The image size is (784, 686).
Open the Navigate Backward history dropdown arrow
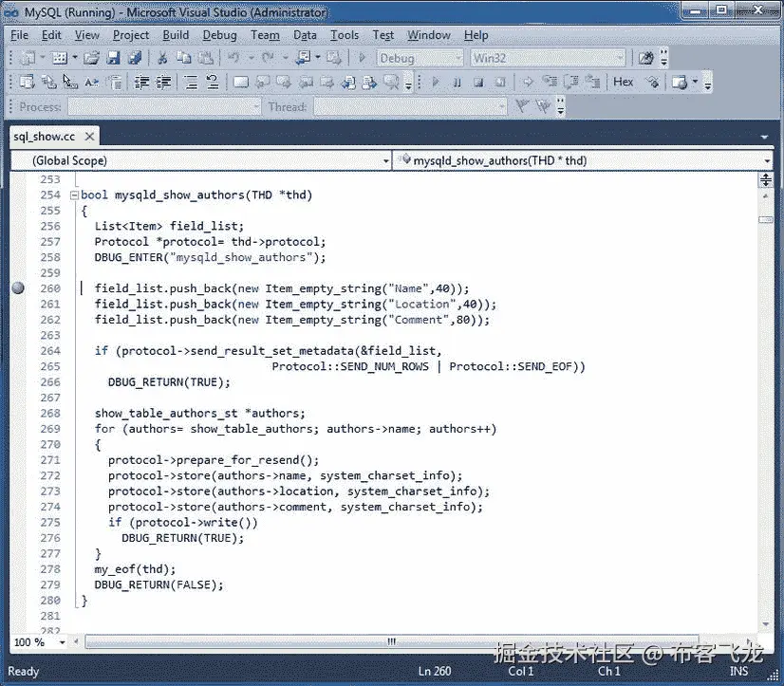pyautogui.click(x=318, y=58)
